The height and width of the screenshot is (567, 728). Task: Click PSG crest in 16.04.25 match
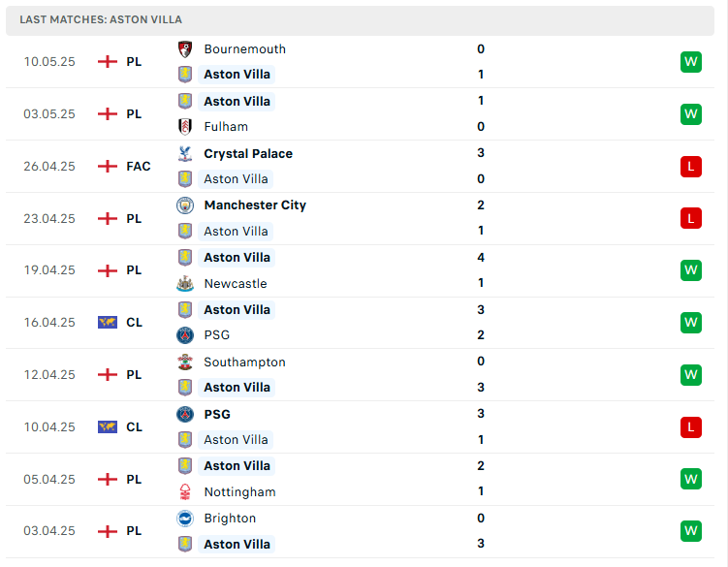click(185, 335)
